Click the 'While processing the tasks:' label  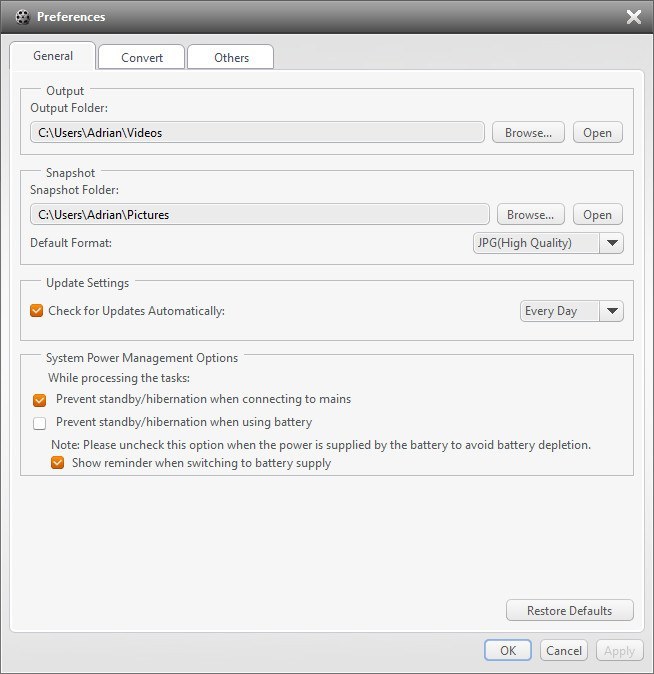click(x=119, y=378)
